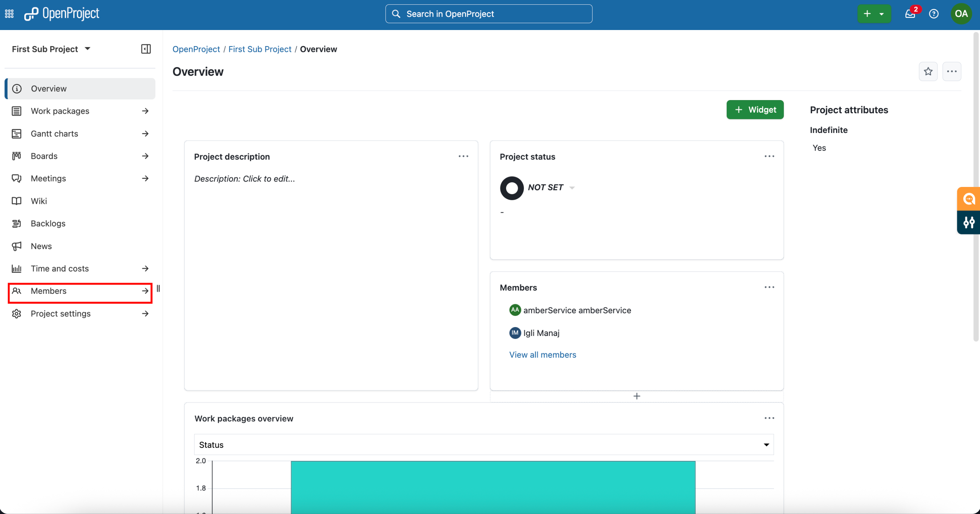
Task: Expand Boards submenu arrow
Action: 145,156
